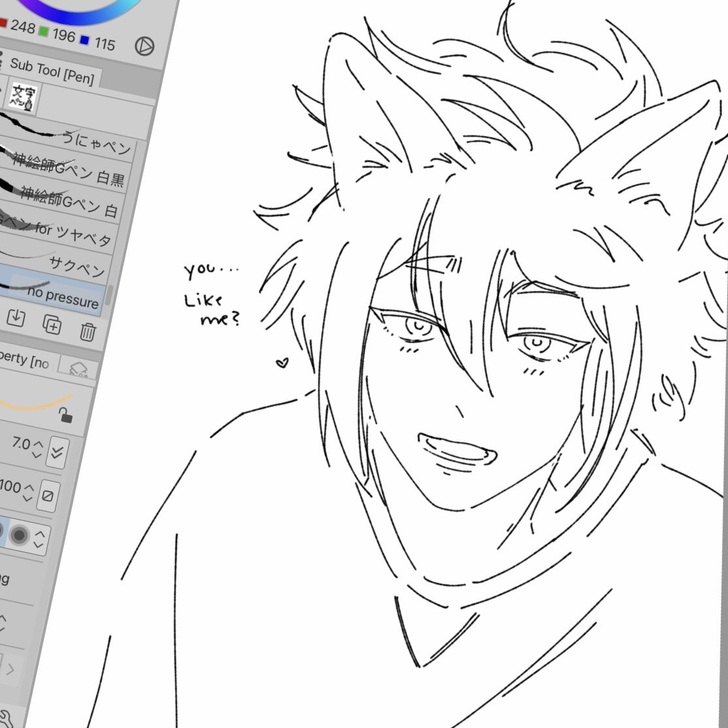Click the right chevron expand button

pos(10,669)
